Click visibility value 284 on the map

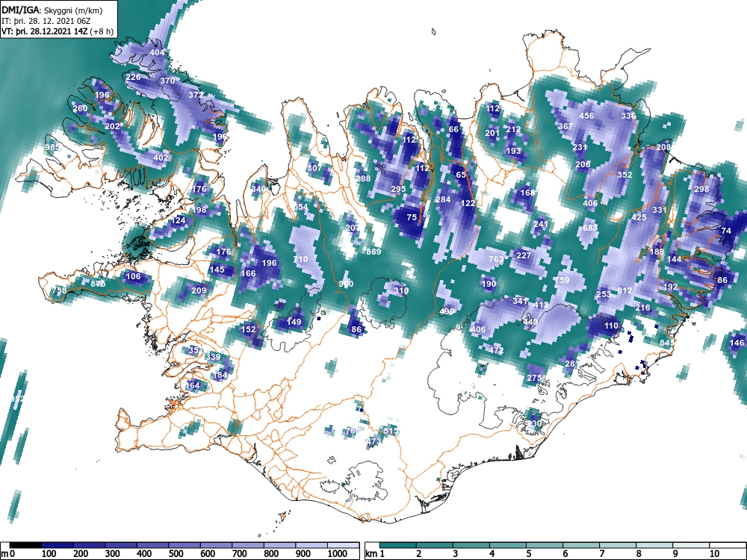(443, 199)
